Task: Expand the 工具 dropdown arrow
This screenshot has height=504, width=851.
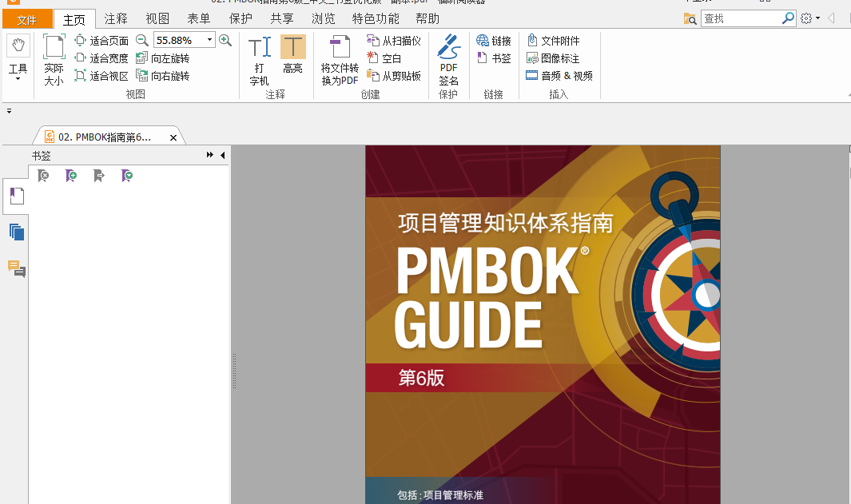Action: pos(18,78)
